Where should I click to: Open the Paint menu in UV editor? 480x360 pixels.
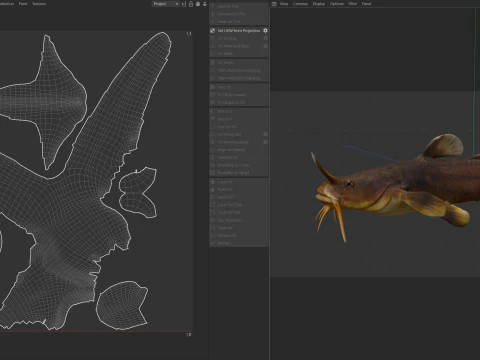pyautogui.click(x=23, y=4)
